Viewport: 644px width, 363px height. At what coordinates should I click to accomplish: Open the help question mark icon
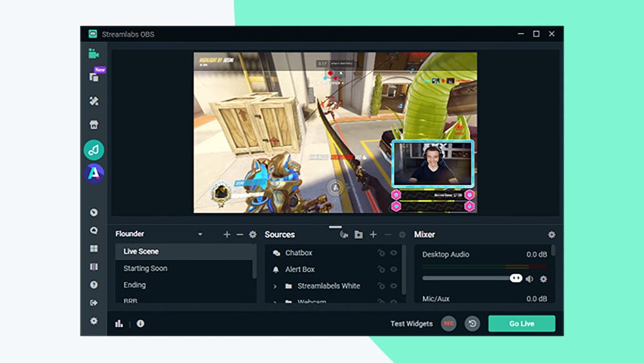point(94,285)
